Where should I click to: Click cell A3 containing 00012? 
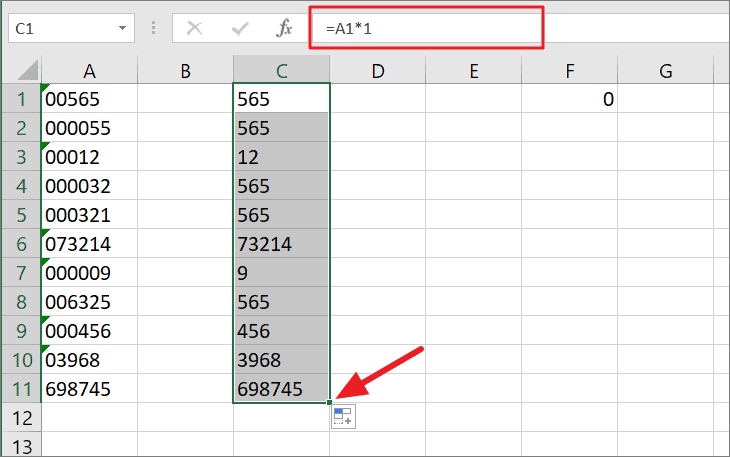coord(89,156)
